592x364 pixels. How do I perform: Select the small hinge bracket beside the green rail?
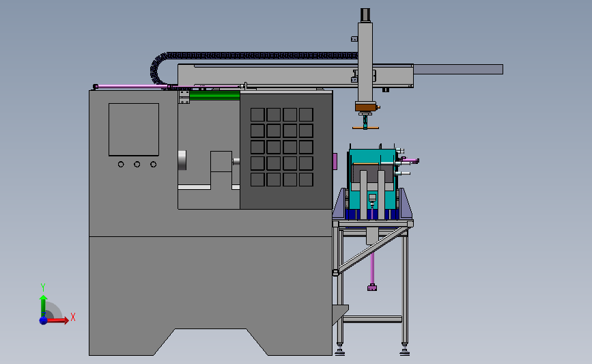[184, 97]
